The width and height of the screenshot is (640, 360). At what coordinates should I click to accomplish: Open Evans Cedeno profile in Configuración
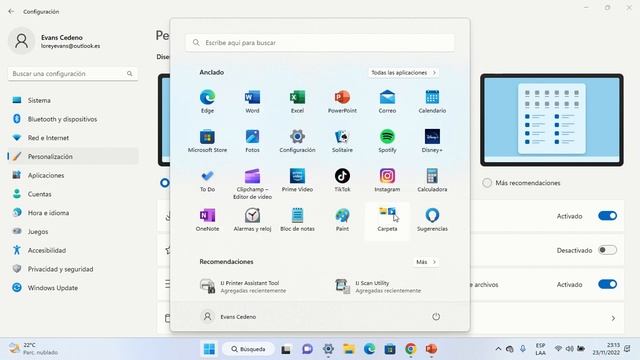pyautogui.click(x=54, y=41)
